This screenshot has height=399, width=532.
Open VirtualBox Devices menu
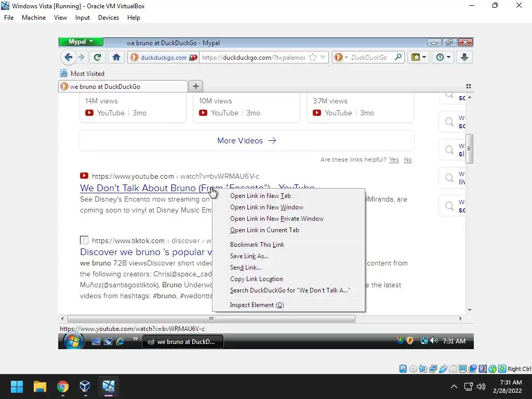tap(109, 18)
